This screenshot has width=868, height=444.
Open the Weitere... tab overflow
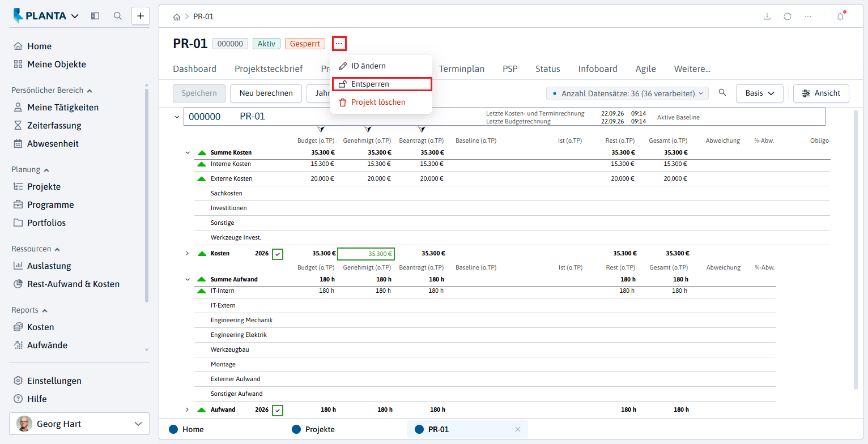692,69
